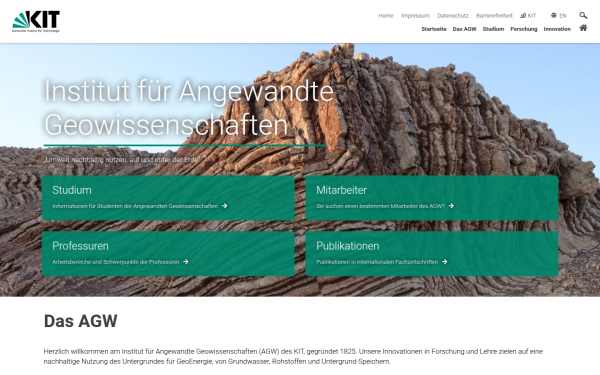Click the 'Umwelt nachhaltig nutzen' slogan text
Viewport: 600px width, 375px height.
pyautogui.click(x=122, y=160)
